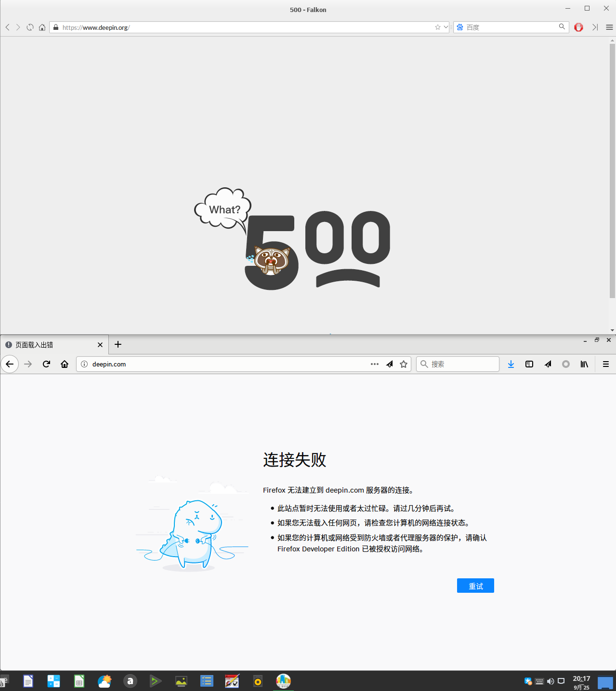Click the Firefox 搜索 search box

458,364
